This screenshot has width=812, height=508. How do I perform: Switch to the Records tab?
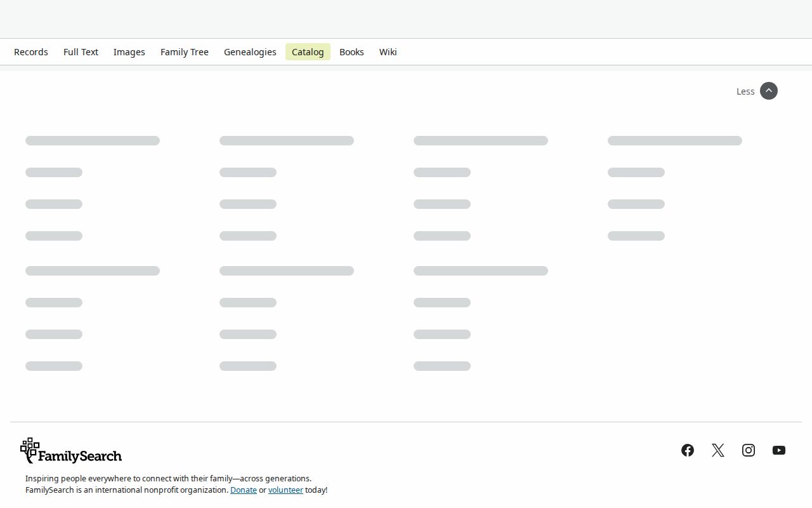click(31, 52)
